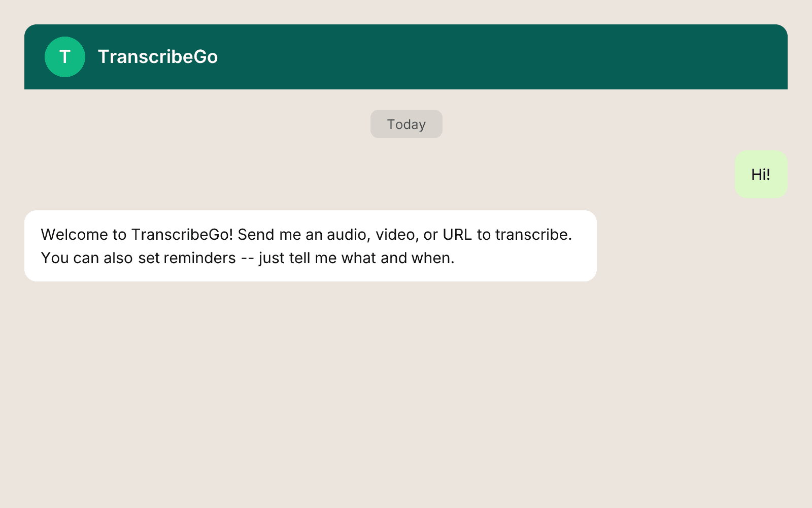
Task: Click the welcome message bubble
Action: click(x=310, y=245)
